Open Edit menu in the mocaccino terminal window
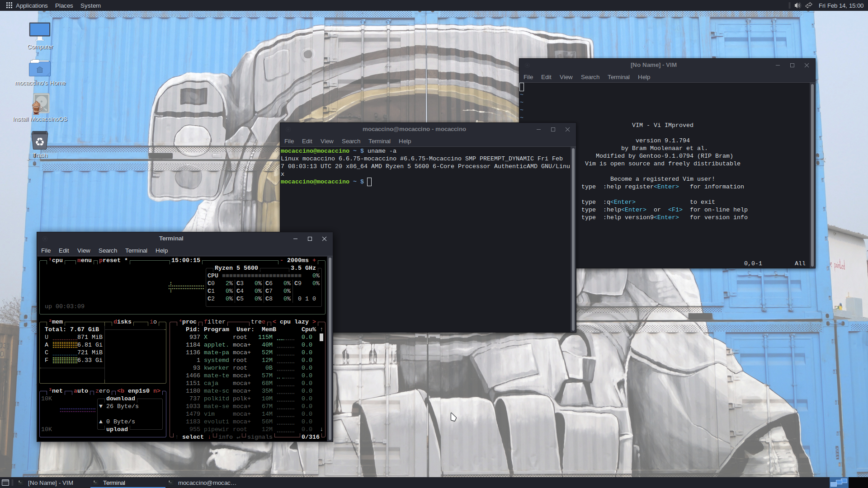 [x=307, y=141]
